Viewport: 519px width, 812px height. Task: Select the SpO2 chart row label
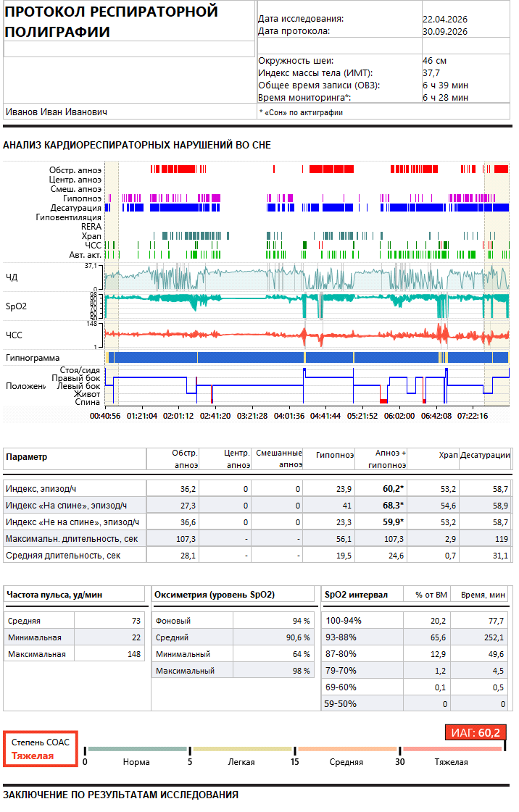[16, 306]
